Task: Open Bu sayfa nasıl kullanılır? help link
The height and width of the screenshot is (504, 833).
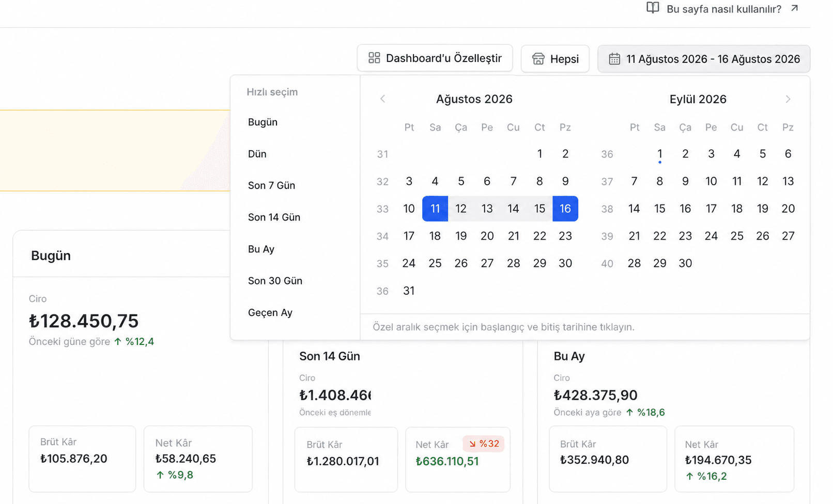Action: point(723,9)
